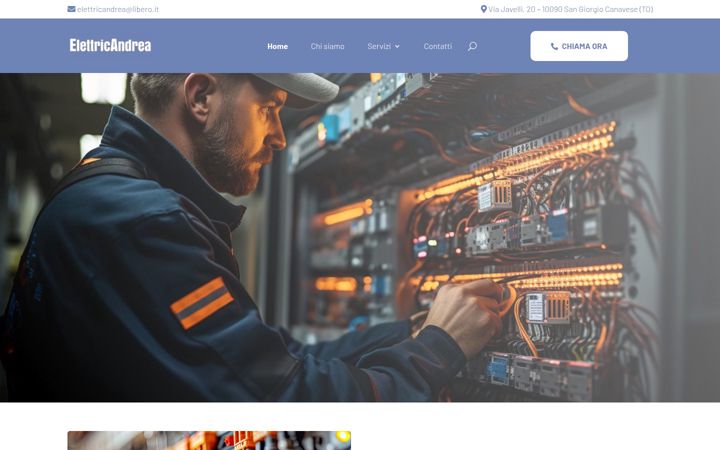This screenshot has height=450, width=720.
Task: Click the CHIAMA ORA button
Action: 579,46
